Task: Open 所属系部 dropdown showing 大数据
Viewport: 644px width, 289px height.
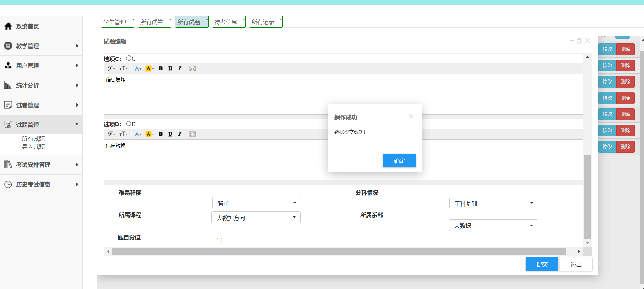Action: [x=493, y=225]
